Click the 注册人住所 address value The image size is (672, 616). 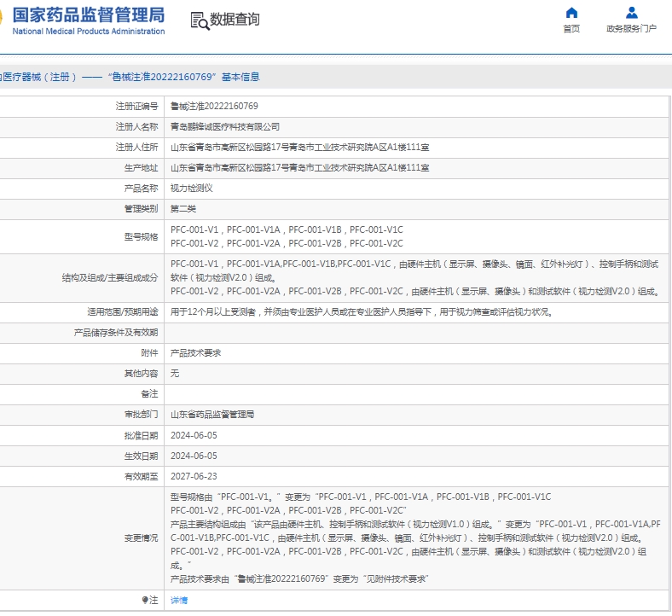pos(299,147)
